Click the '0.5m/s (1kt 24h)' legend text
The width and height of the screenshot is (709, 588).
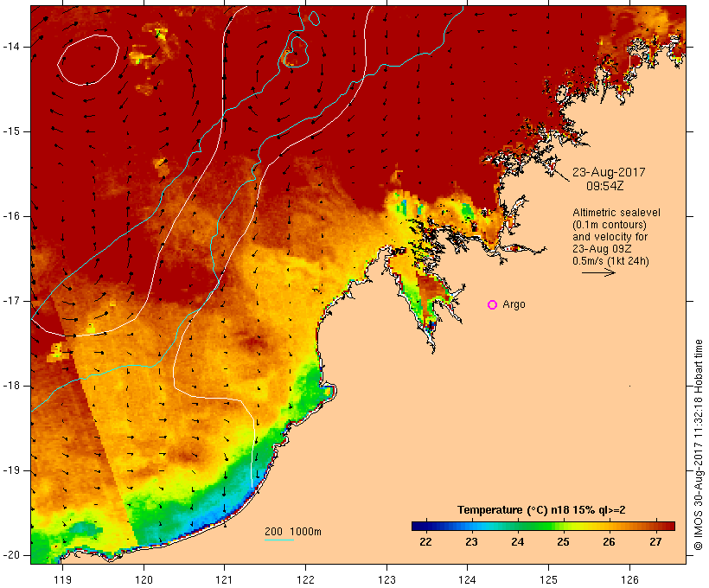[x=611, y=261]
